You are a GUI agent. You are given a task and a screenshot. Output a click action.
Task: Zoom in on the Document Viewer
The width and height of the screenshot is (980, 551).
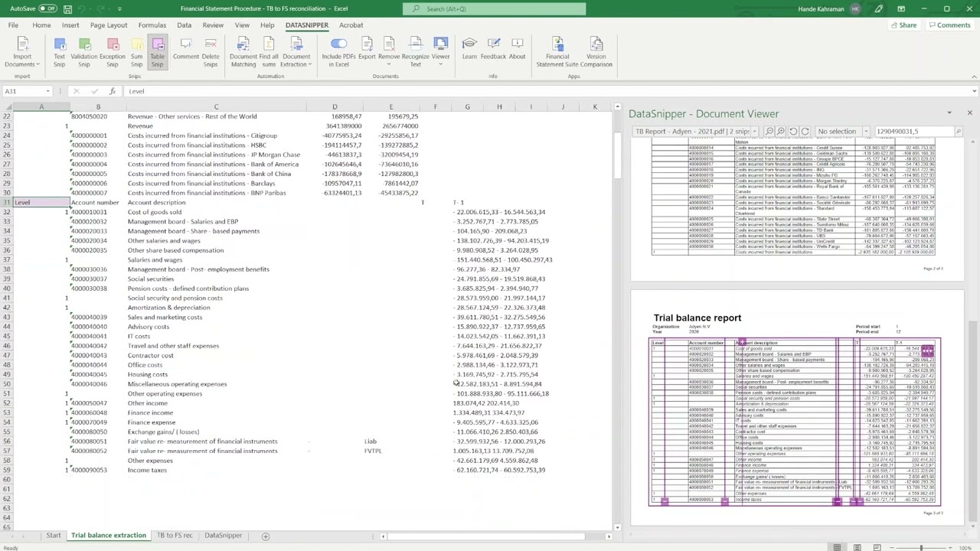[781, 132]
